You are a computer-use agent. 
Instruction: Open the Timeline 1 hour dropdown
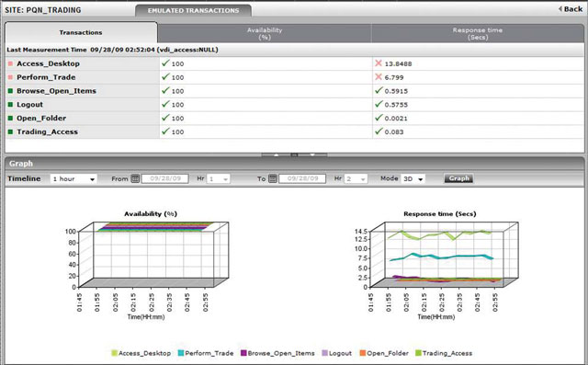pyautogui.click(x=73, y=179)
